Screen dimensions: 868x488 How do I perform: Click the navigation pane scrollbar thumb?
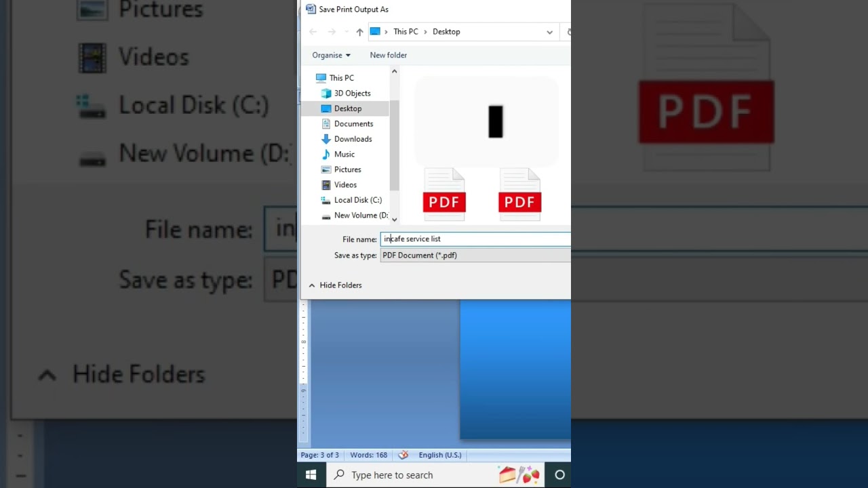pos(394,146)
